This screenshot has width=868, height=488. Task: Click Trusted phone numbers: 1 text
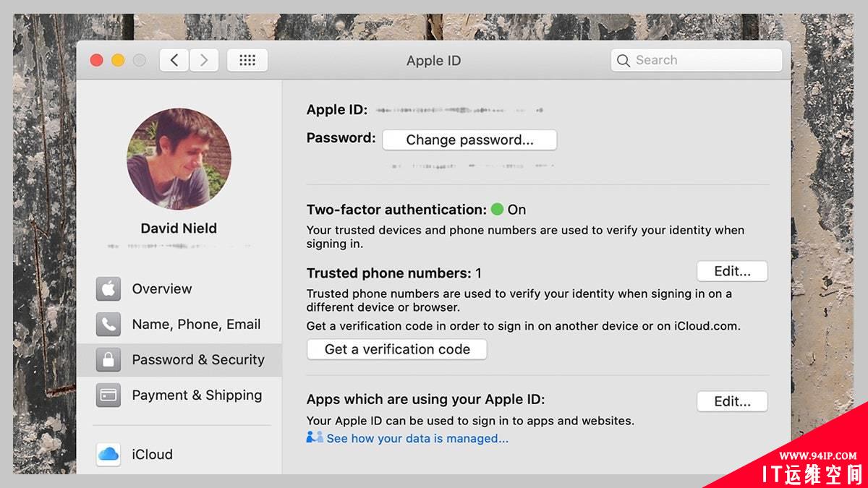tap(394, 273)
